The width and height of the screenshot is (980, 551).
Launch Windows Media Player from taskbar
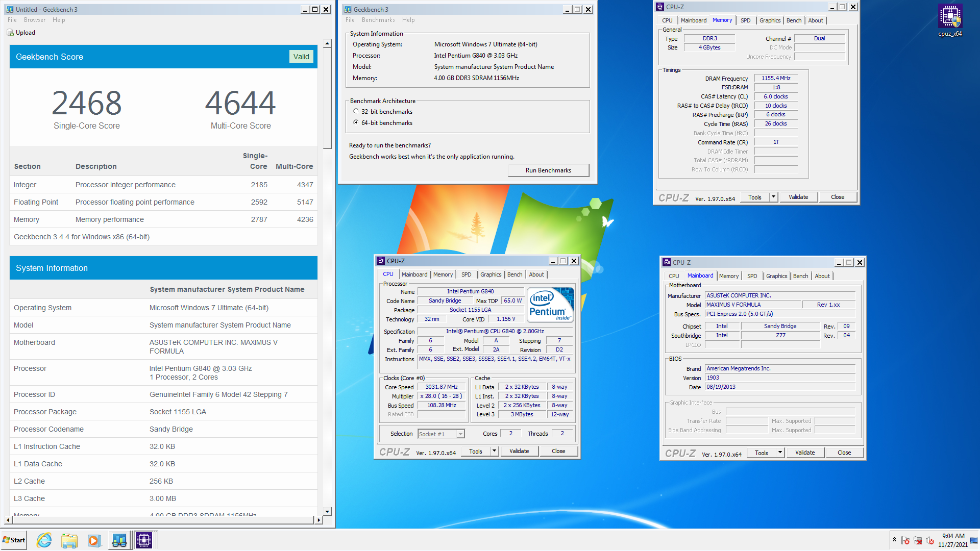(x=94, y=540)
